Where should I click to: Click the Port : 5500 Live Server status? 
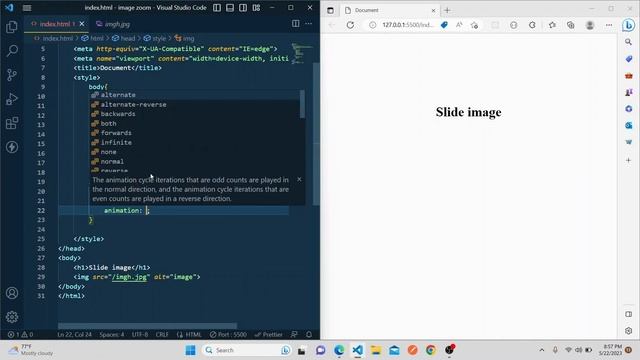pos(229,335)
